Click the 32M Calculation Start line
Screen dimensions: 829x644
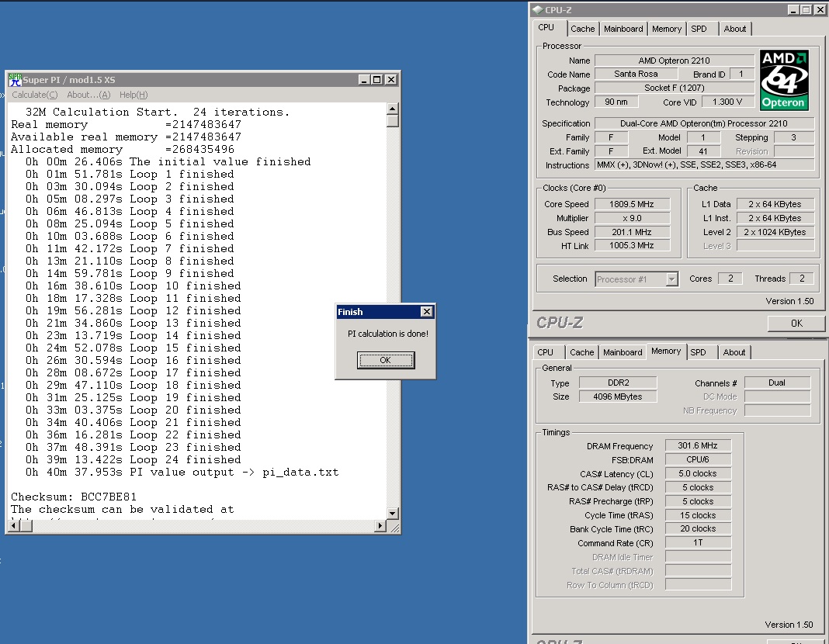tap(158, 112)
